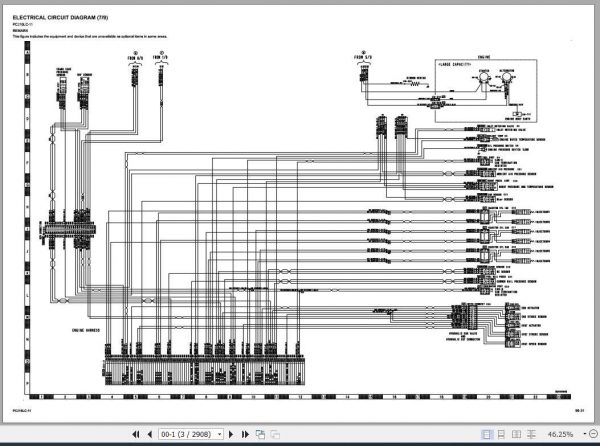The height and width of the screenshot is (446, 600).
Task: Click the Large Capacity engine box
Action: pyautogui.click(x=486, y=91)
